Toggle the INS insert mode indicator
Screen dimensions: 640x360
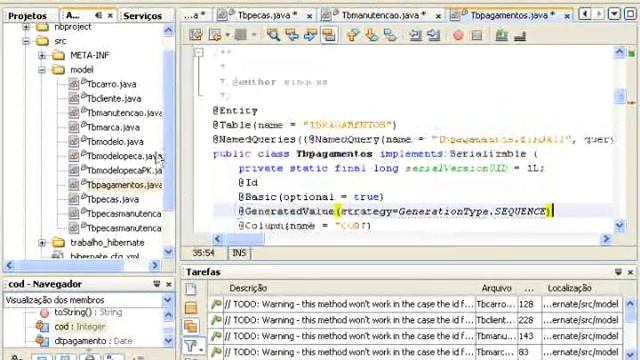[239, 253]
